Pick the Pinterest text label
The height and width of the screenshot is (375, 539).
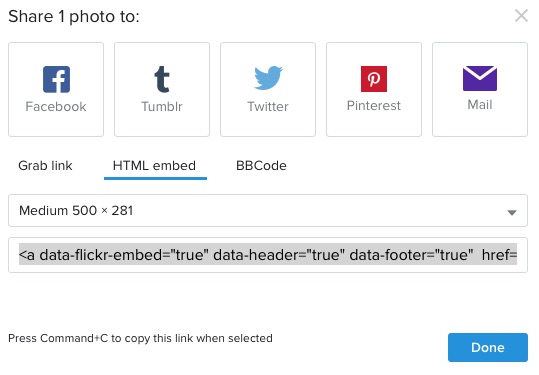click(x=374, y=106)
